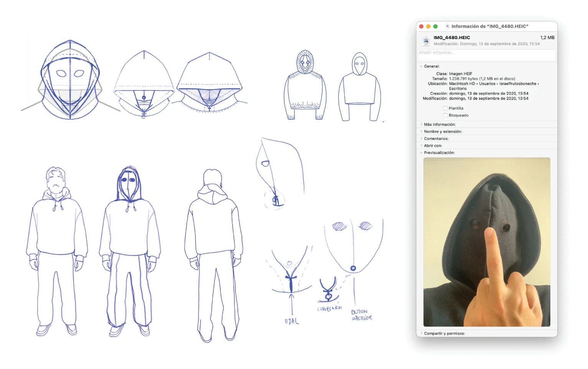588x369 pixels.
Task: Expand the Nombre y extensión section
Action: [x=421, y=131]
